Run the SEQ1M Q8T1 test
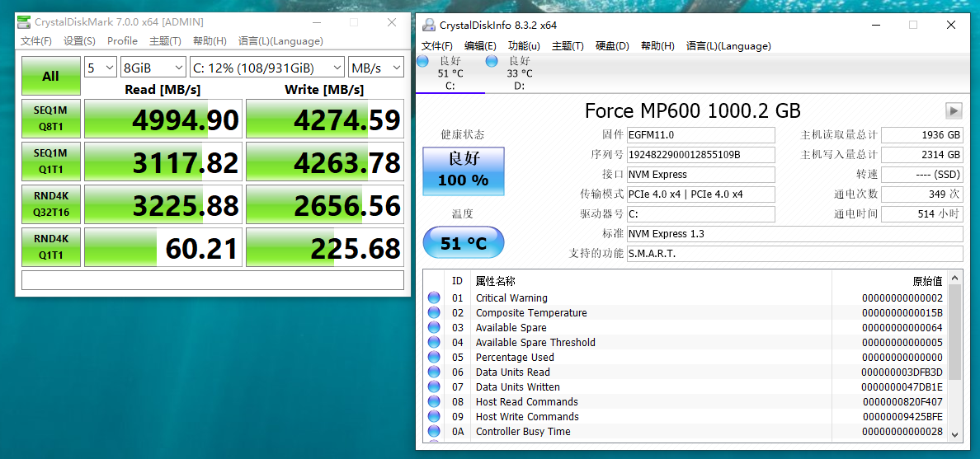This screenshot has width=980, height=459. coord(50,119)
